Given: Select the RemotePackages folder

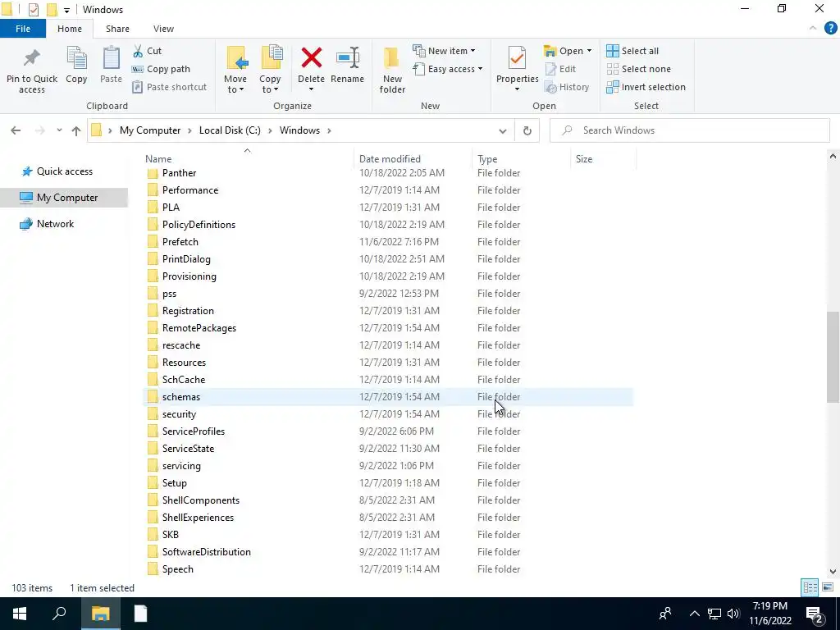Looking at the screenshot, I should pyautogui.click(x=388, y=328).
